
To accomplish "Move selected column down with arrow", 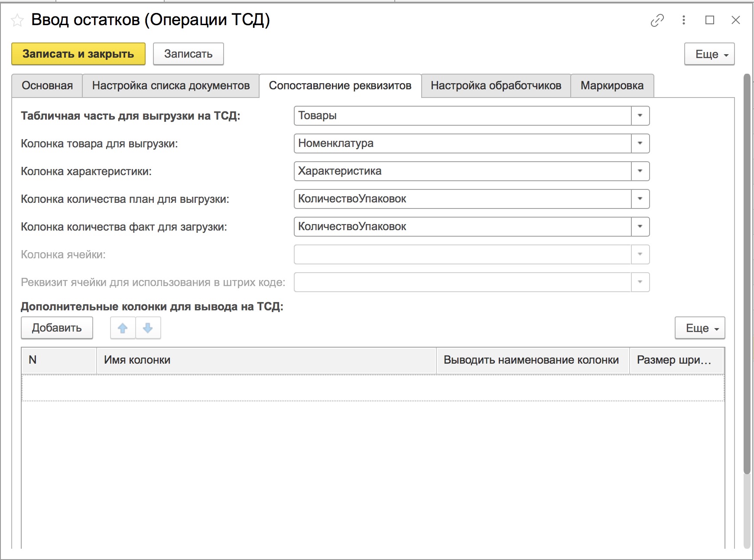I will pyautogui.click(x=148, y=328).
